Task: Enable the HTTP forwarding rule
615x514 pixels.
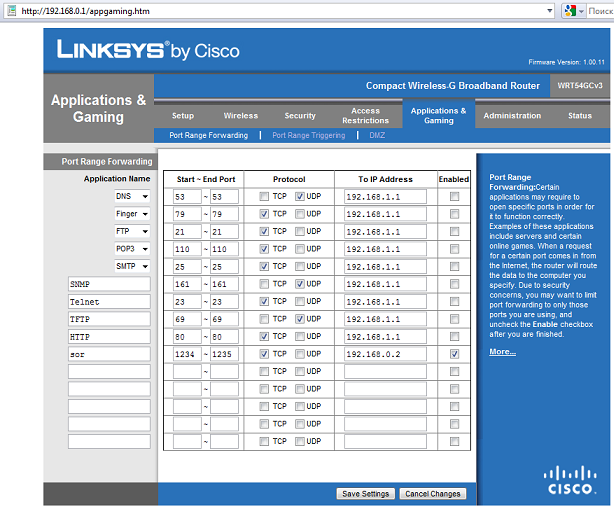Action: [x=454, y=336]
